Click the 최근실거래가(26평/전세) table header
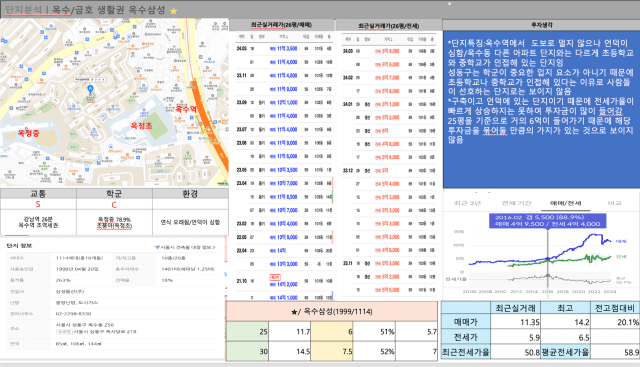This screenshot has width=640, height=367. 389,26
